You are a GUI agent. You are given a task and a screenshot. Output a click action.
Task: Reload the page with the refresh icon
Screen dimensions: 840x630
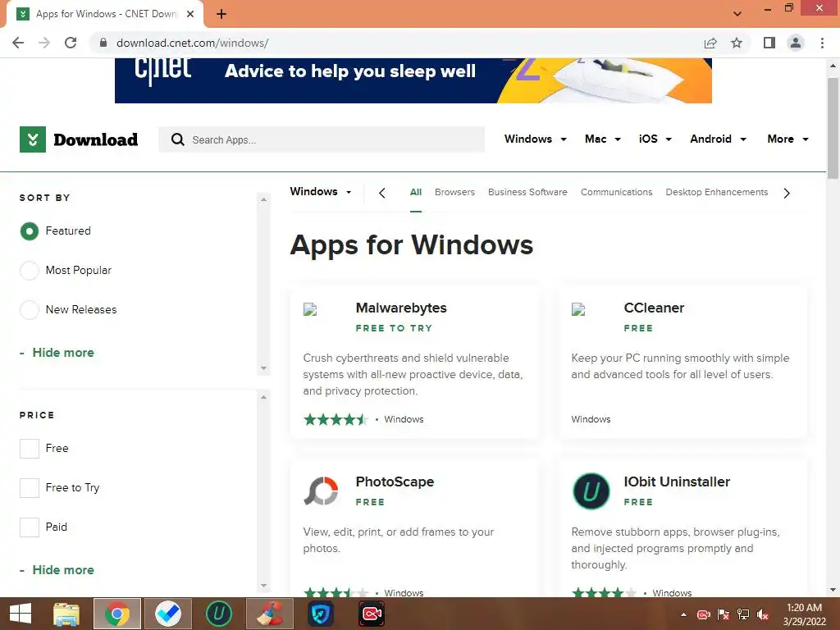tap(71, 43)
